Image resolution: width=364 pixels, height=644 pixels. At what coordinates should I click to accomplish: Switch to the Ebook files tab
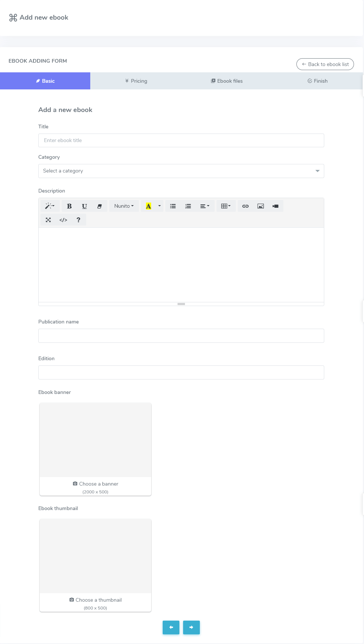tap(227, 81)
